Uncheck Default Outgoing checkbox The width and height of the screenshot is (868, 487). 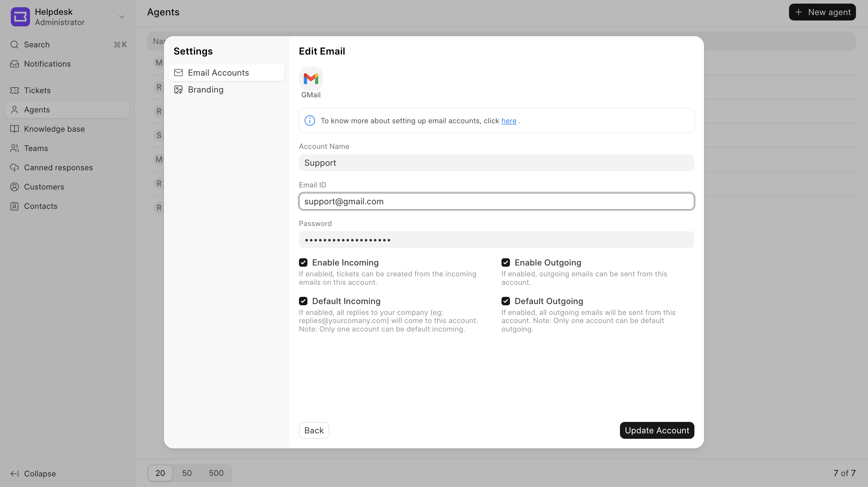point(505,301)
